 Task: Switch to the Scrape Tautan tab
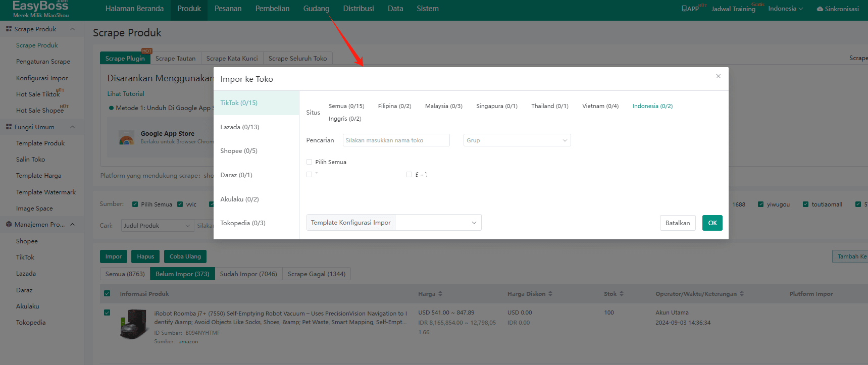tap(175, 59)
